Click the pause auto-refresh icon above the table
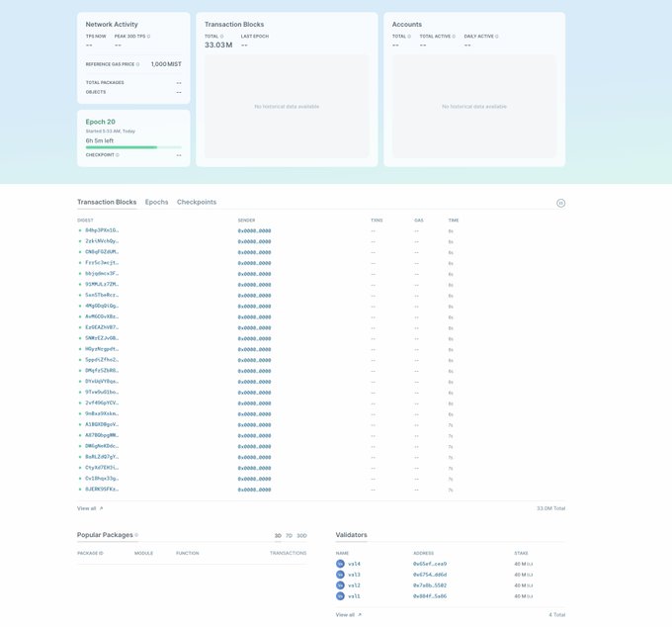The height and width of the screenshot is (627, 672). (x=560, y=203)
